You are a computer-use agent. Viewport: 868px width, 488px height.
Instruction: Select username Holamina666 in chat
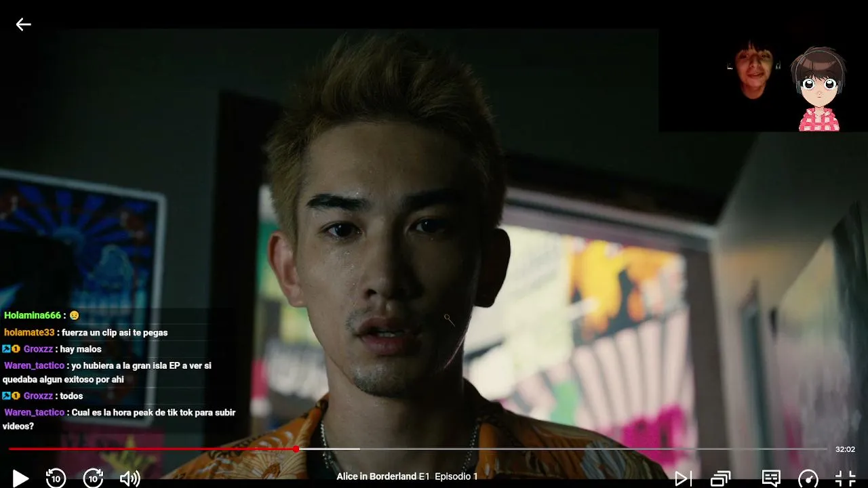click(x=33, y=315)
